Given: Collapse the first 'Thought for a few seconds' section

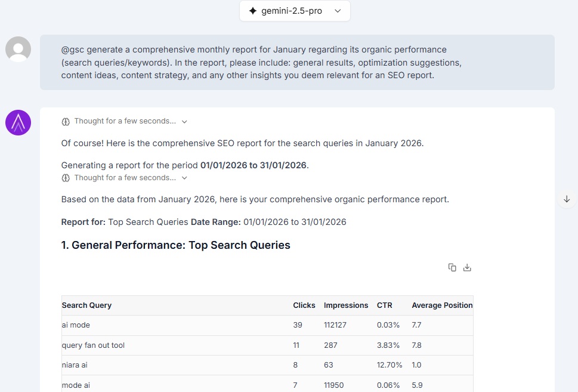Looking at the screenshot, I should pyautogui.click(x=184, y=121).
